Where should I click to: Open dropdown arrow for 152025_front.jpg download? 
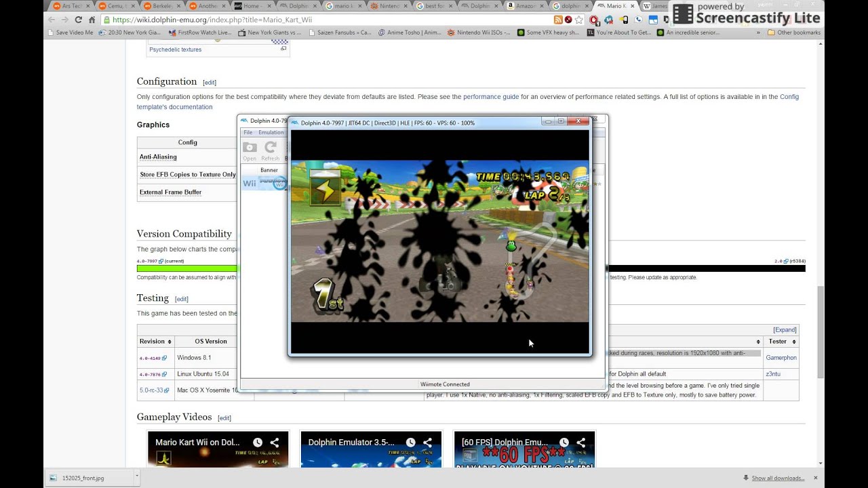coord(136,476)
